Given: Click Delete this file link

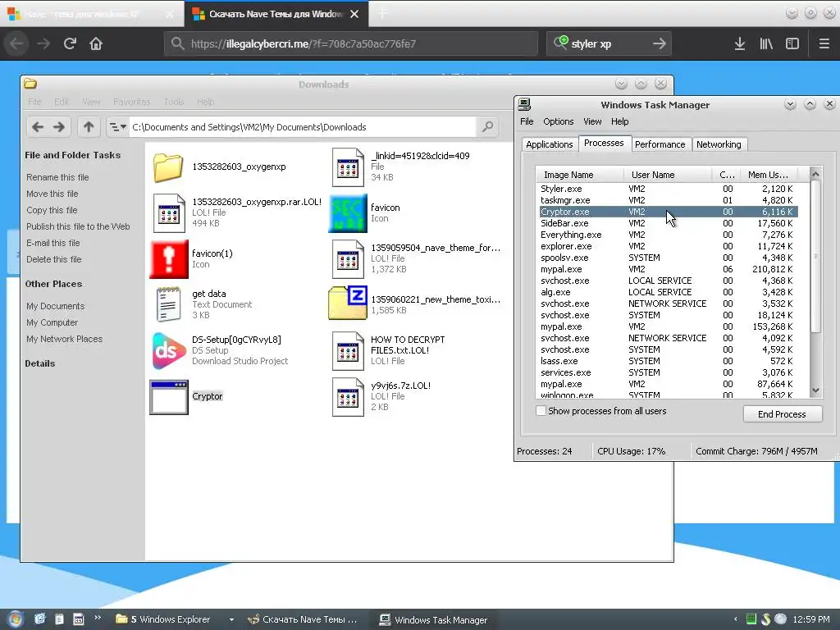Looking at the screenshot, I should click(53, 259).
